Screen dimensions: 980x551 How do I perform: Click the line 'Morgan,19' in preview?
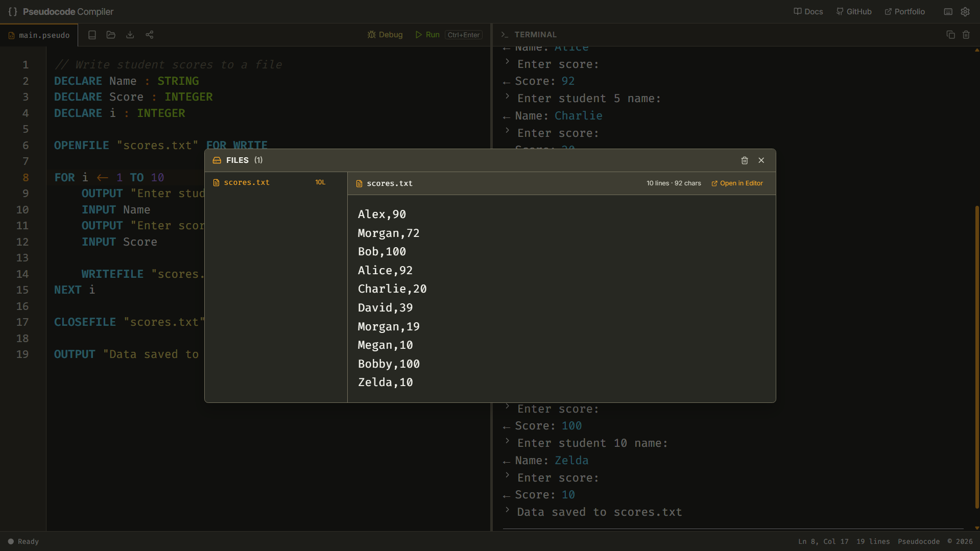pos(389,327)
